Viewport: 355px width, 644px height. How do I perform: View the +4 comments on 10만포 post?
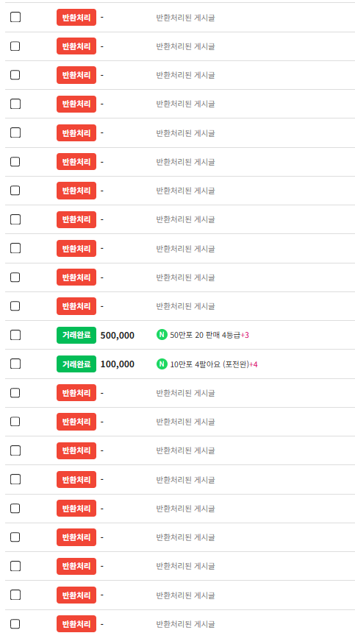click(254, 364)
